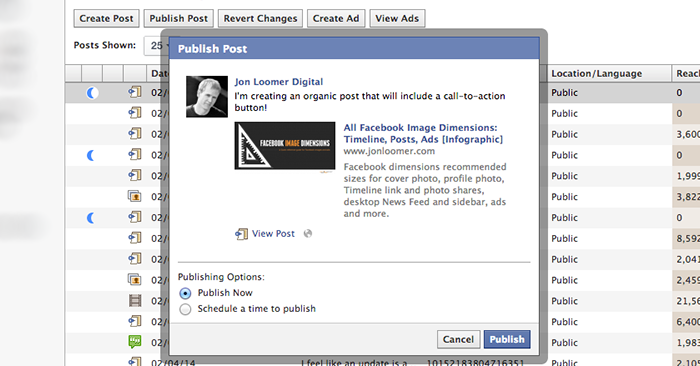Click the link post icon in 2,041 row
700x366 pixels.
pyautogui.click(x=135, y=258)
